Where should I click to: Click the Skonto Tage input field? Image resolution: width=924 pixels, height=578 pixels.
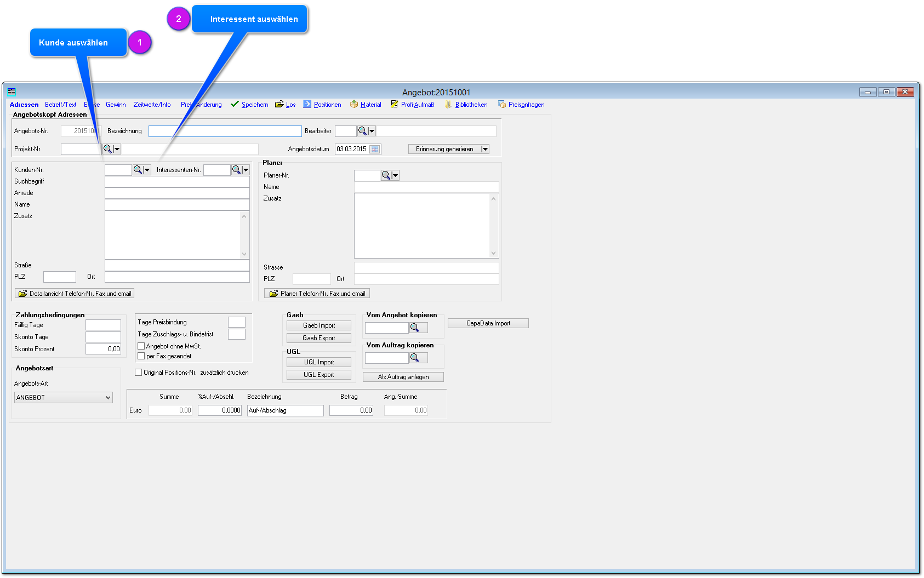[103, 337]
